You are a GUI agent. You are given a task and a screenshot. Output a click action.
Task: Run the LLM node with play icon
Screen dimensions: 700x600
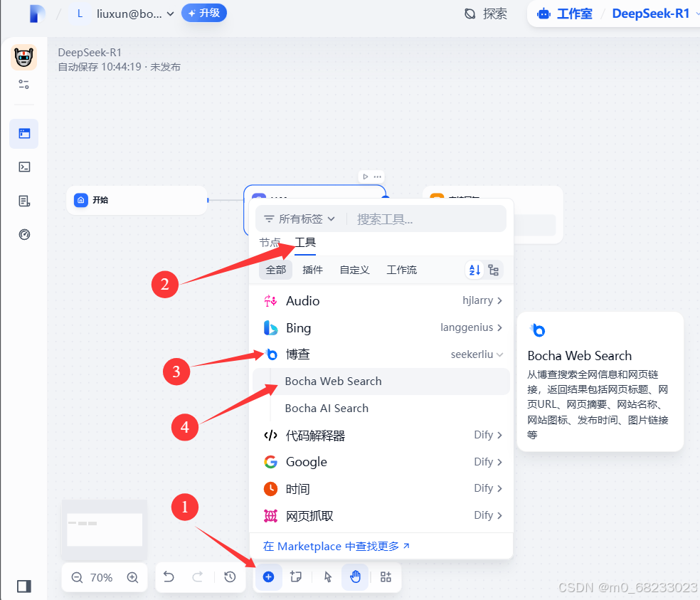coord(365,177)
